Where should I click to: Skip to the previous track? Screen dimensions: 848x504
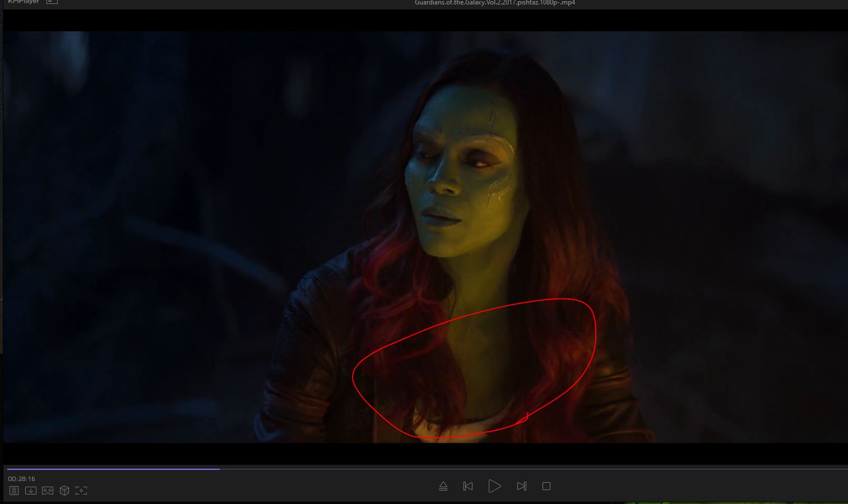point(468,486)
